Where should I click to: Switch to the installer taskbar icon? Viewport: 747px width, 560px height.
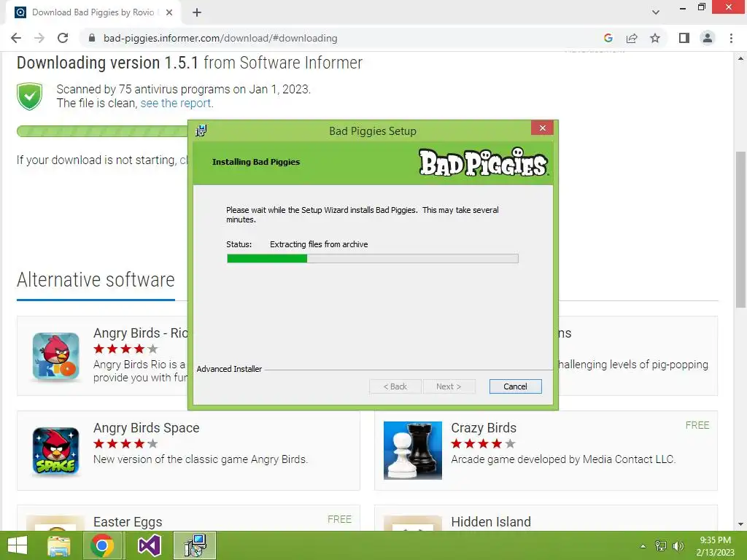coord(195,545)
